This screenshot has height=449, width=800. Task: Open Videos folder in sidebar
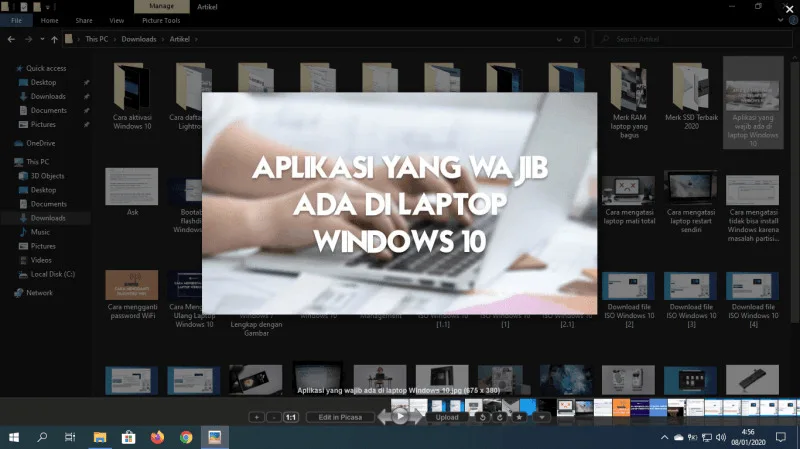point(41,260)
